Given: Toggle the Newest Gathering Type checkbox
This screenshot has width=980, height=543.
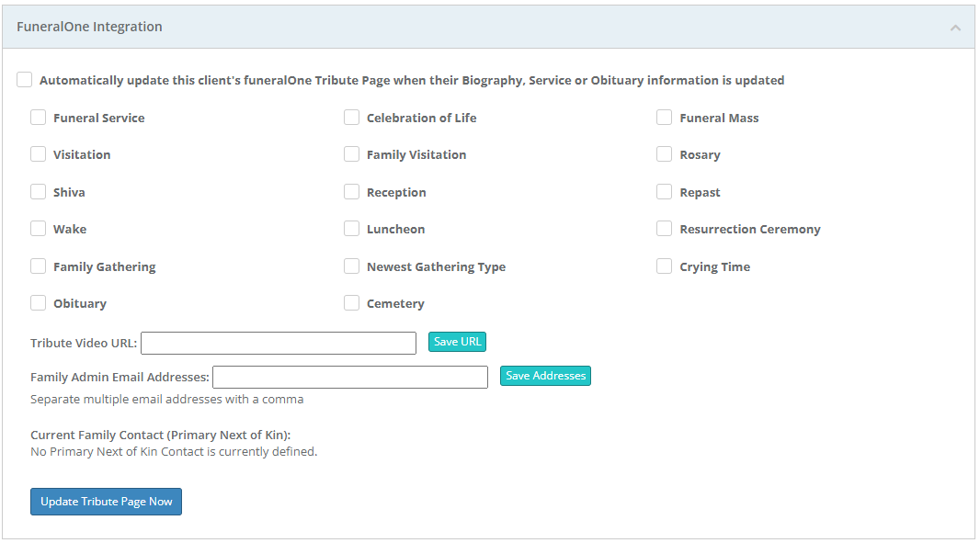Looking at the screenshot, I should point(351,266).
